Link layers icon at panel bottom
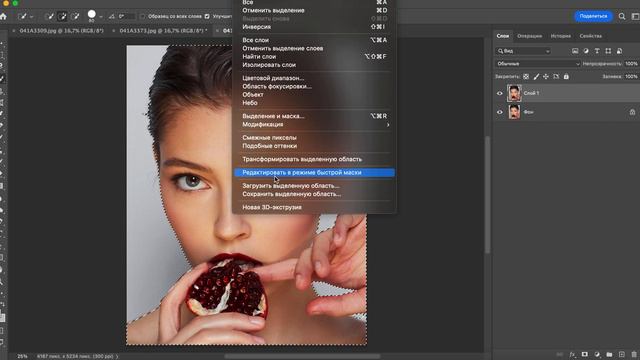Image resolution: width=640 pixels, height=360 pixels. [x=560, y=355]
